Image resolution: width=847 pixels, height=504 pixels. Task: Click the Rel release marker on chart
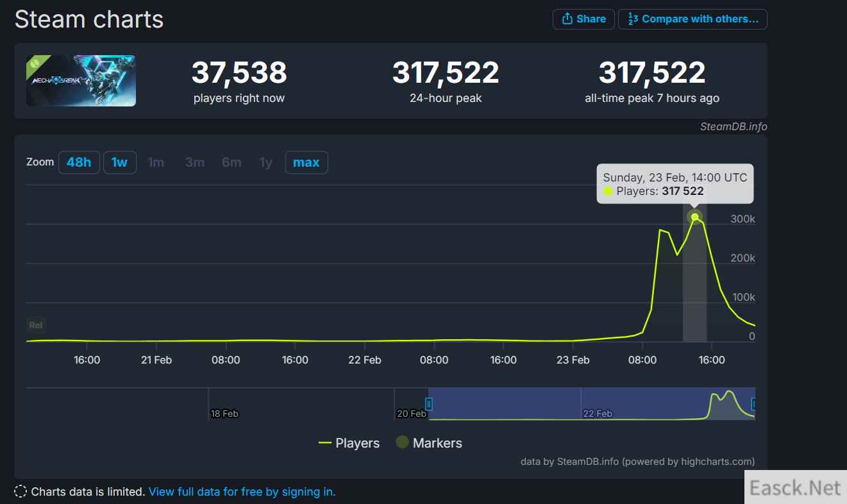36,325
